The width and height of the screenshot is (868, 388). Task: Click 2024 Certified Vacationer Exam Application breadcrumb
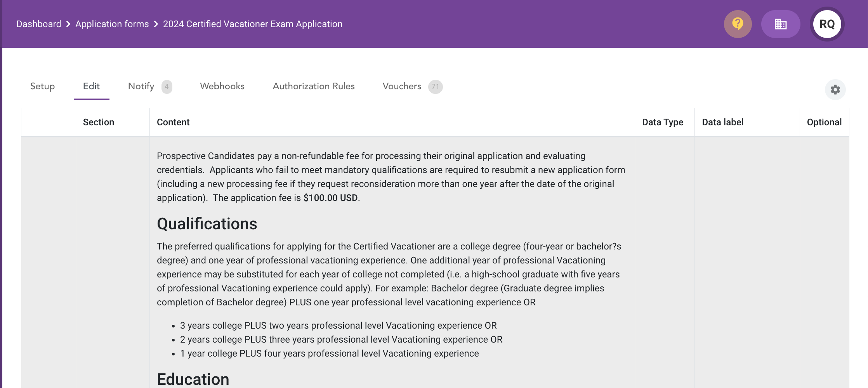click(x=253, y=24)
